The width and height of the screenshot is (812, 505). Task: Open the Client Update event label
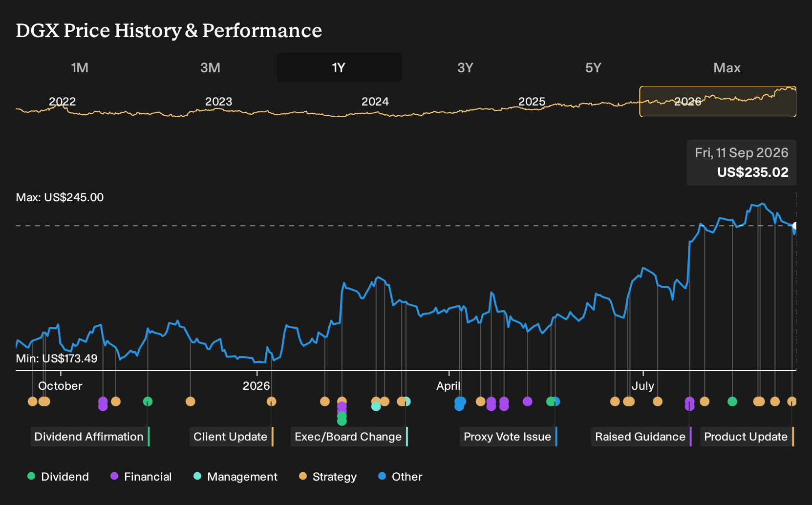coord(232,437)
